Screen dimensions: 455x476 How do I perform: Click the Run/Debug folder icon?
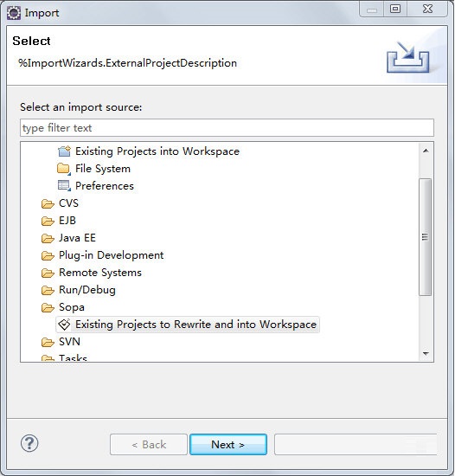[48, 290]
